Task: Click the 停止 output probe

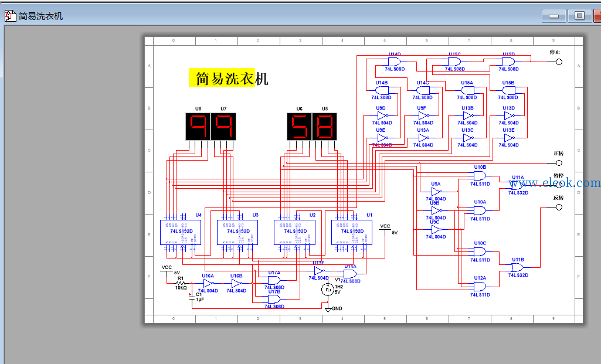Action: pos(559,62)
